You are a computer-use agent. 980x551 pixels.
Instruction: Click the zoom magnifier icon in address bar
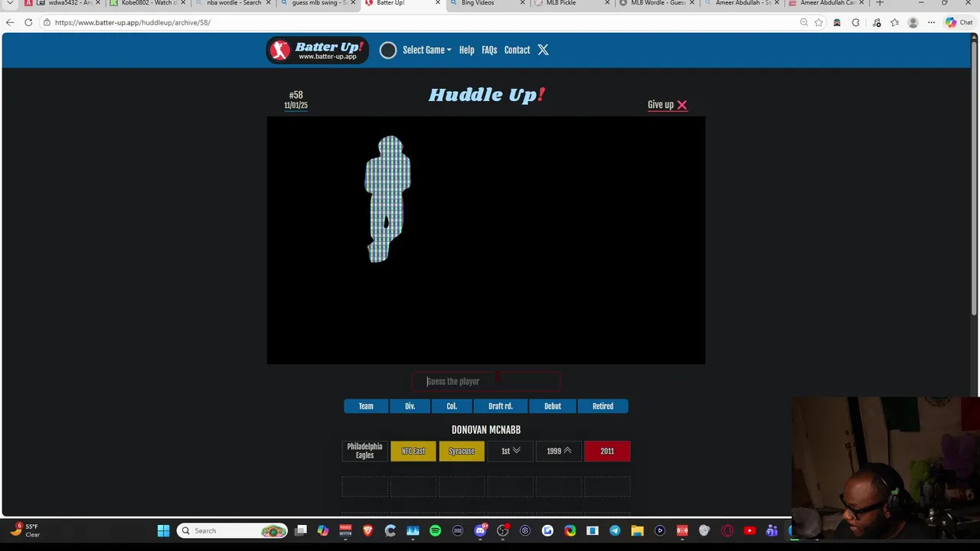click(804, 22)
